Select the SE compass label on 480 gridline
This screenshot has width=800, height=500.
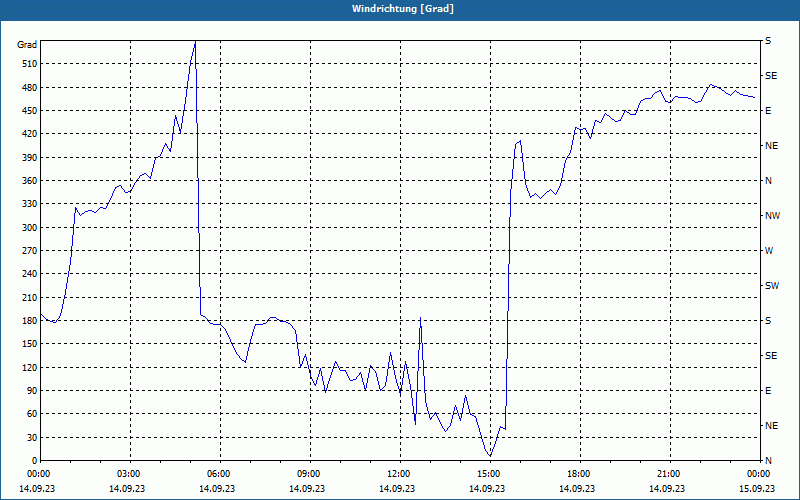point(771,76)
